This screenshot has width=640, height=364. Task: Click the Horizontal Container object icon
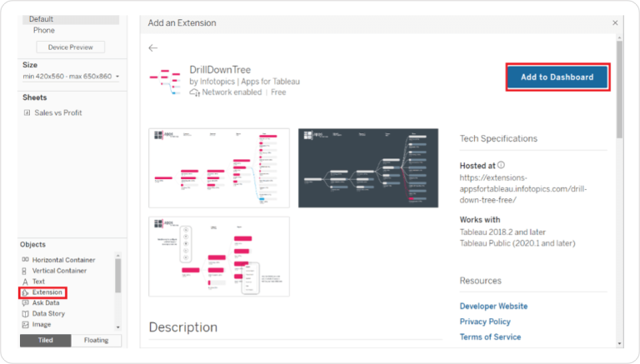click(25, 260)
